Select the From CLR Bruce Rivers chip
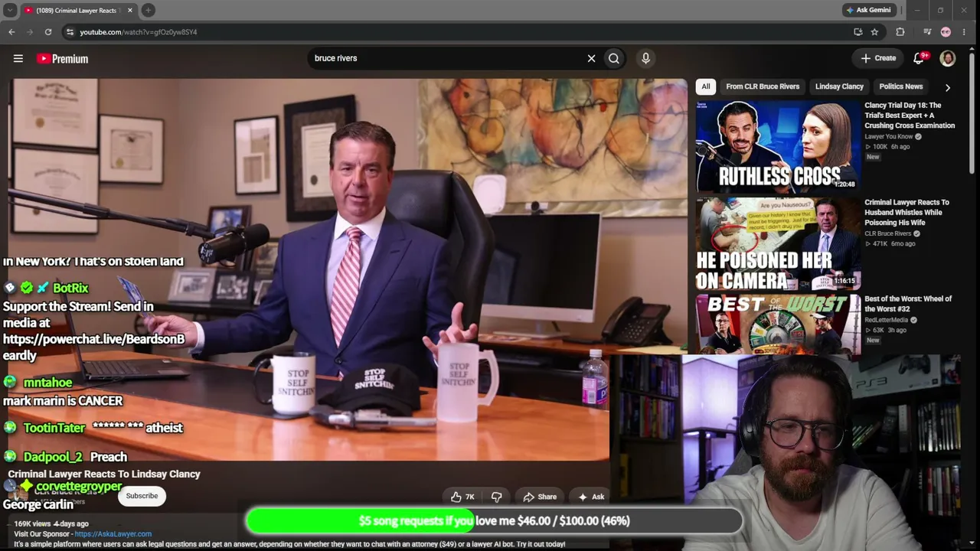Image resolution: width=980 pixels, height=551 pixels. point(763,86)
